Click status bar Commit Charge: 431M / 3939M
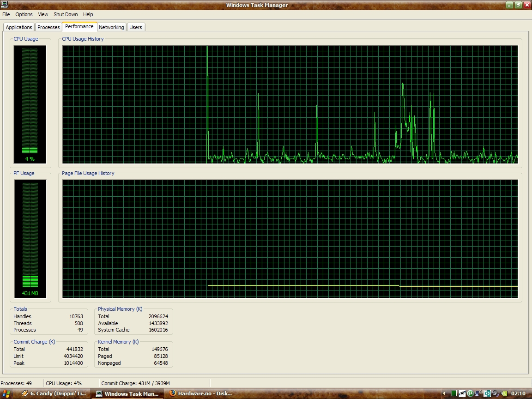This screenshot has width=532, height=399. coord(135,383)
